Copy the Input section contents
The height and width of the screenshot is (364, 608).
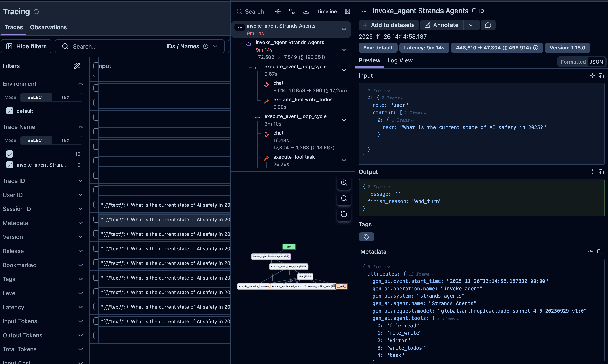[601, 76]
